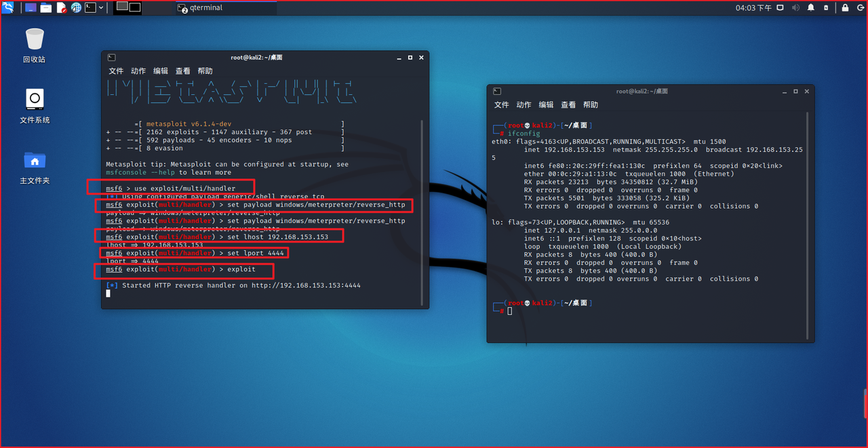
Task: Open 文件 menu in msfconsole terminal
Action: click(x=116, y=71)
